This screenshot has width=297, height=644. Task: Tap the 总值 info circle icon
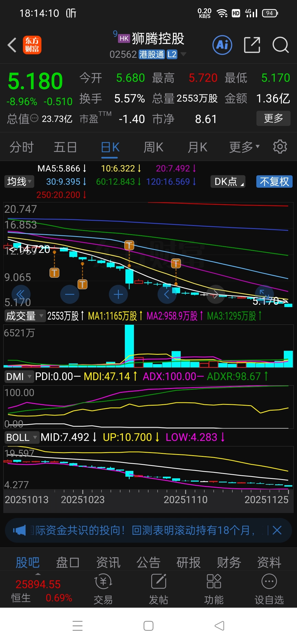34,118
